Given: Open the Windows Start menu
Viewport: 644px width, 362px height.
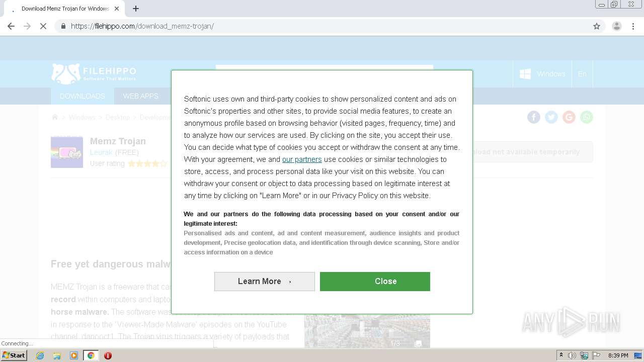Looking at the screenshot, I should 14,355.
